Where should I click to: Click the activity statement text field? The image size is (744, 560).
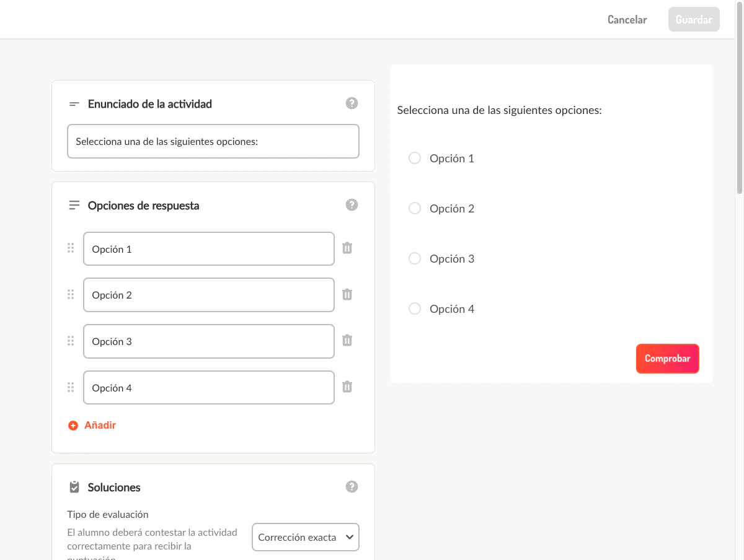pyautogui.click(x=213, y=141)
